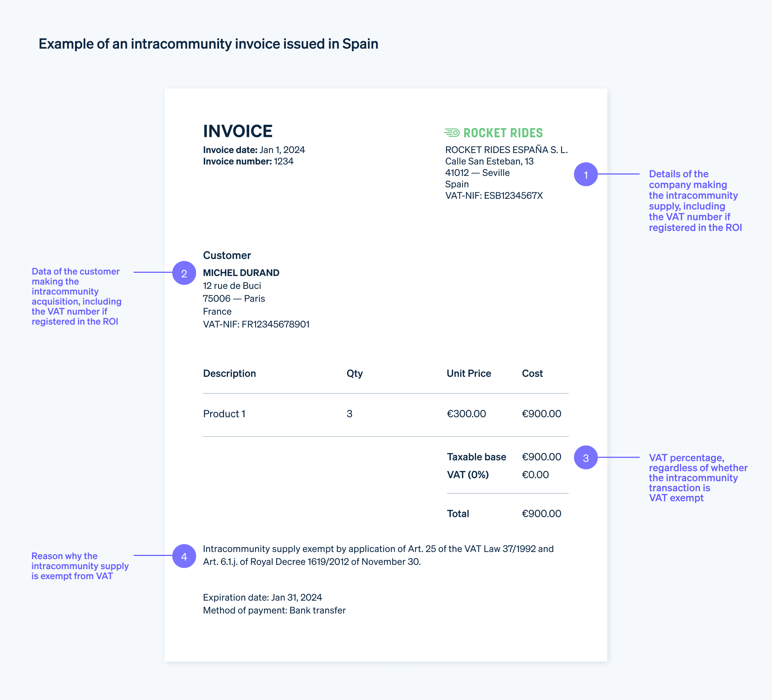This screenshot has width=772, height=700.
Task: Select customer name MICHEL DURAND
Action: [x=241, y=273]
